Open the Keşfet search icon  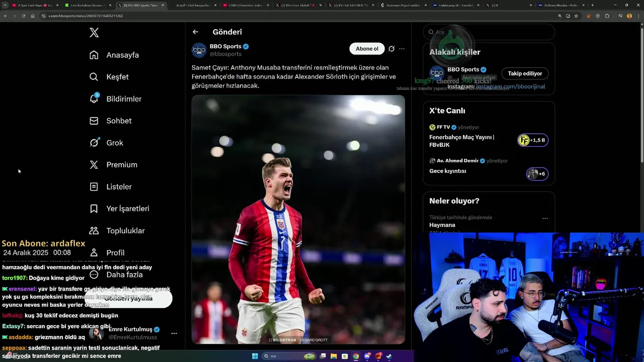click(x=94, y=77)
